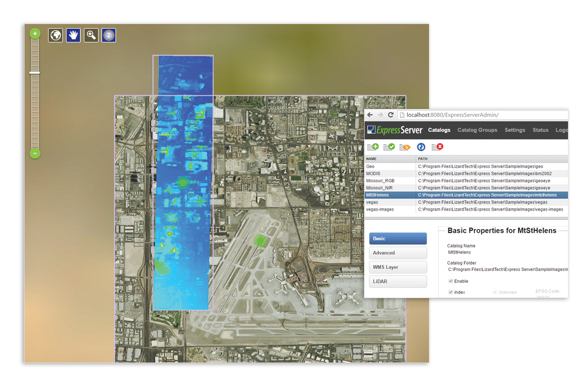588x383 pixels.
Task: Toggle the Index checkbox
Action: click(450, 292)
